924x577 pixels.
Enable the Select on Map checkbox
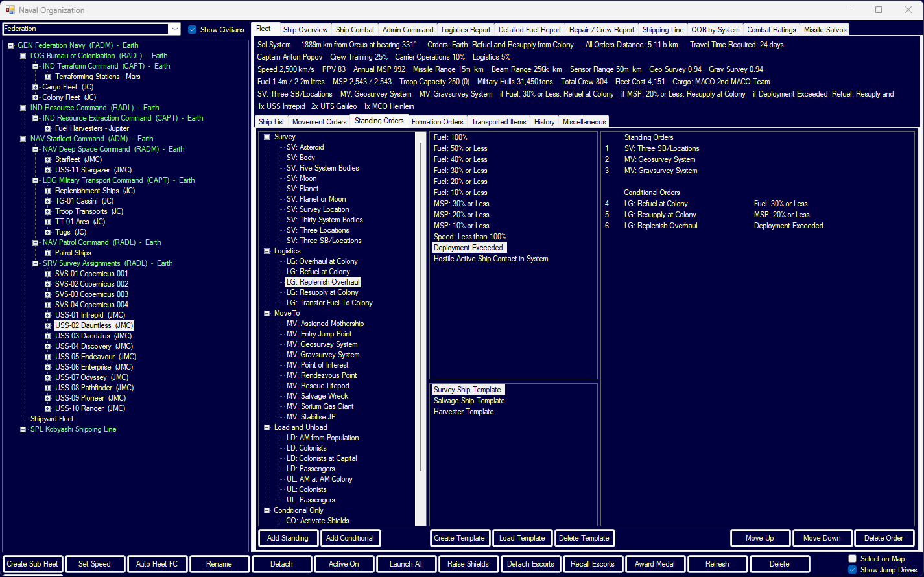pos(852,559)
